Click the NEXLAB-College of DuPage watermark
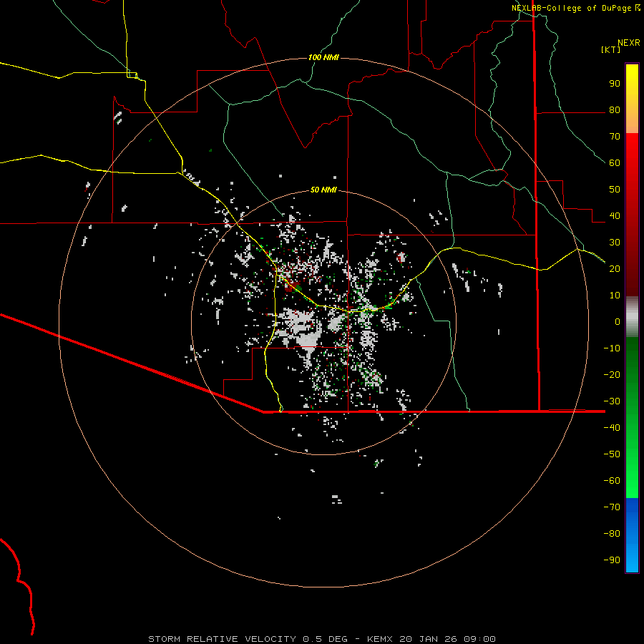The height and width of the screenshot is (644, 644). coord(576,8)
